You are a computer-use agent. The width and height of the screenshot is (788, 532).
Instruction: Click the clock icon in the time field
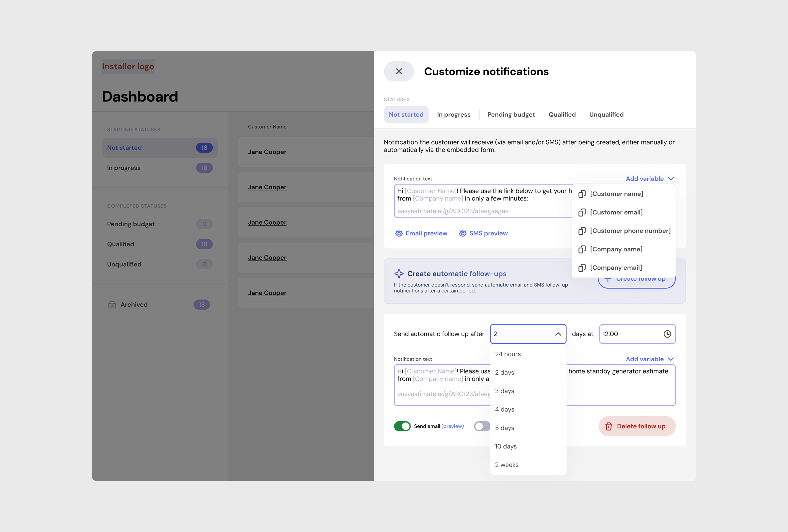coord(667,334)
